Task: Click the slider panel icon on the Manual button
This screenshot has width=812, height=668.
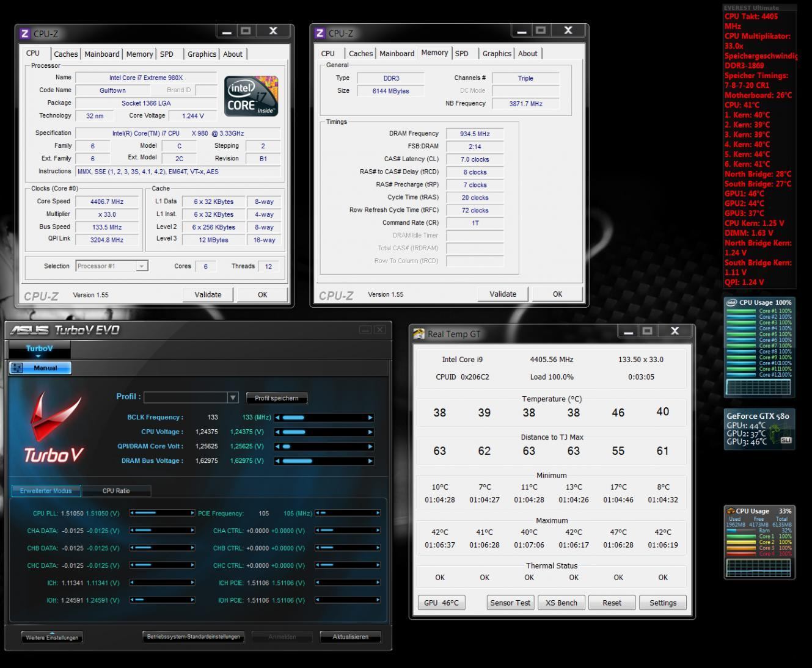Action: 17,368
